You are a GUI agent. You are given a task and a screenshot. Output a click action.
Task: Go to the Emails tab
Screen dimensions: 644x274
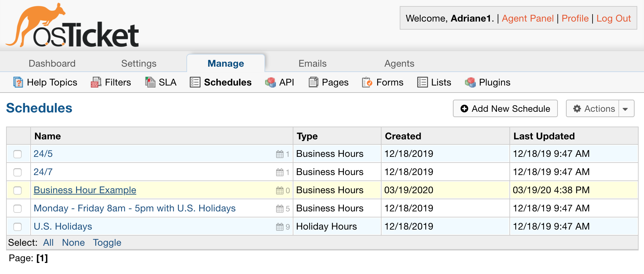click(313, 63)
